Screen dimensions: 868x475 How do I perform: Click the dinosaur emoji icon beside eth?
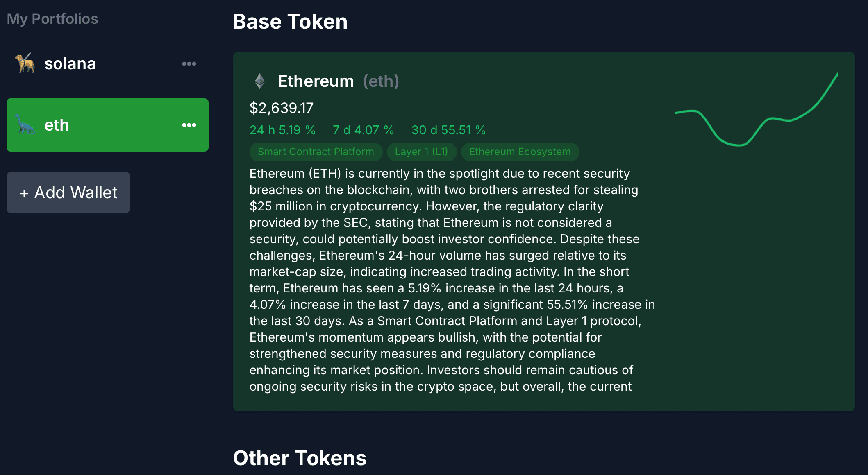pos(25,125)
